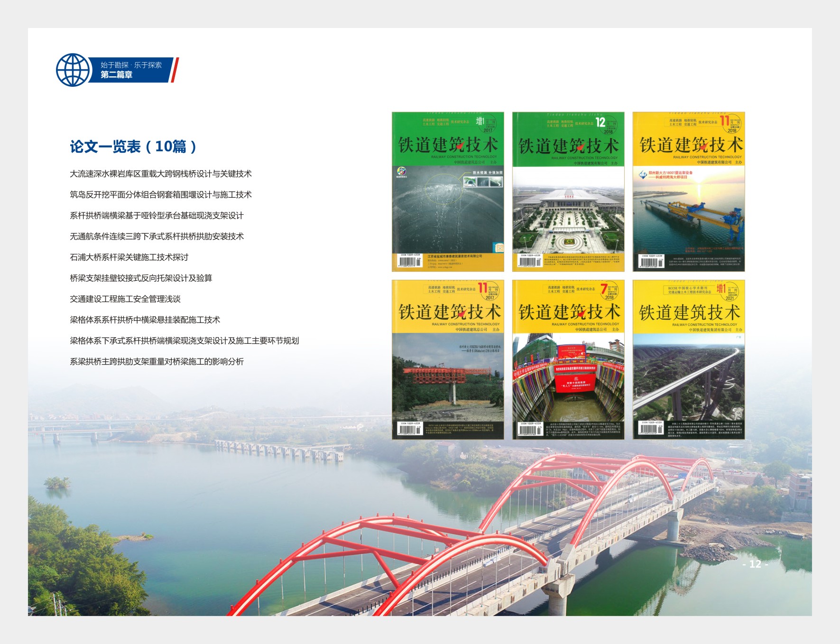Open paper 大流速深水裸岩库区重载大跨钢栈桥设计与关键技术
The image size is (840, 644).
(x=160, y=174)
